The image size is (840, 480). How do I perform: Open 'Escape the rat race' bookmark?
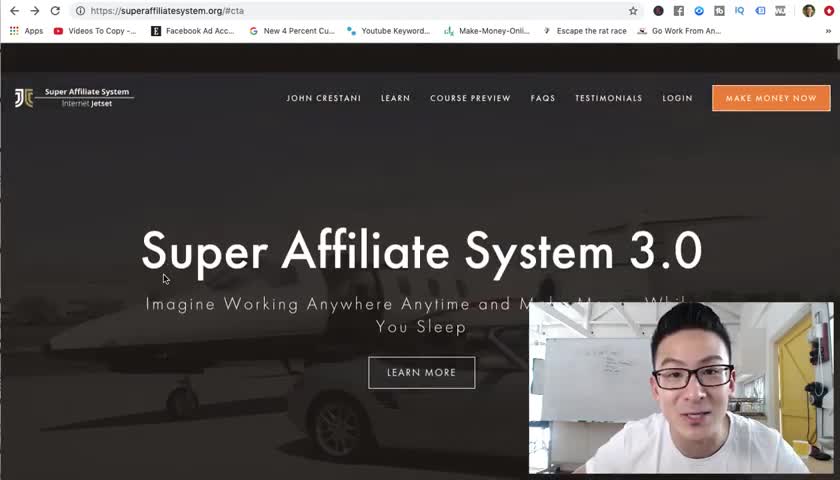click(x=584, y=31)
